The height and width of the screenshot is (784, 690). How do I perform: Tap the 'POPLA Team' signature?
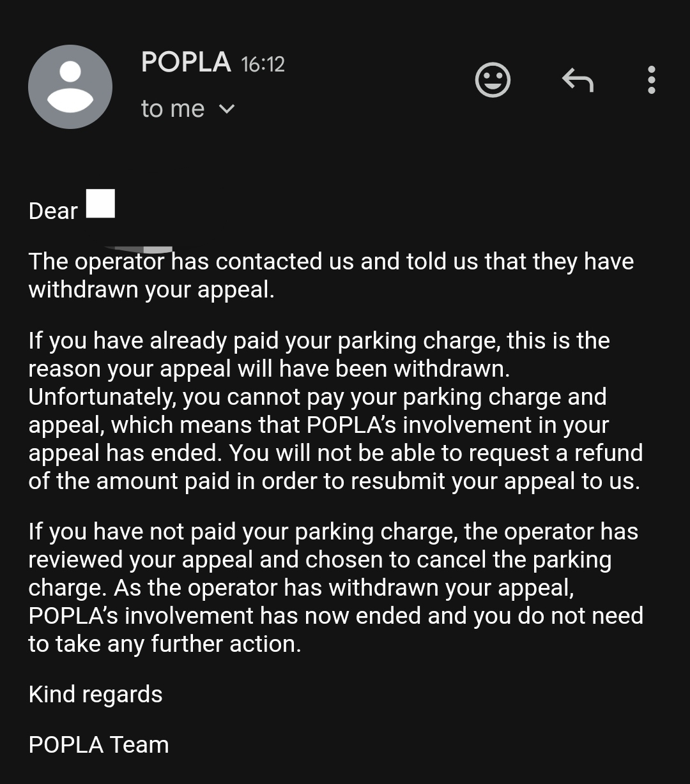click(99, 744)
